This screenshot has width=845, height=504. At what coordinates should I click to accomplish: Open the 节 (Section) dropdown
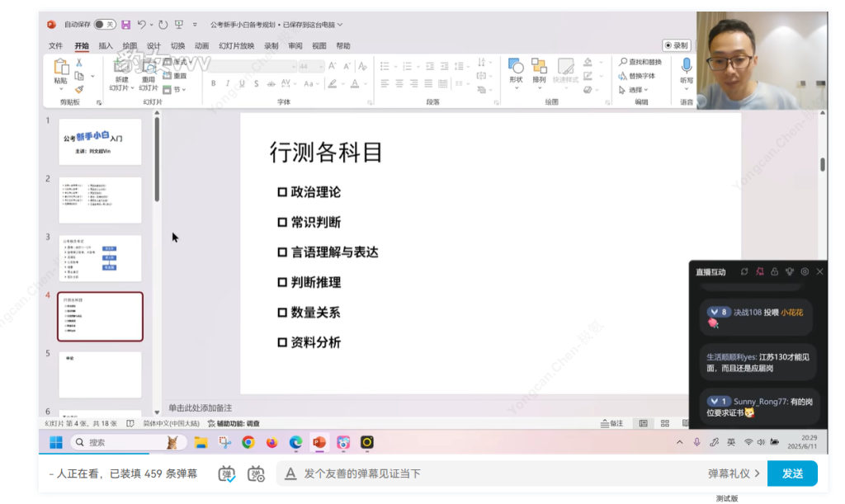tap(175, 89)
